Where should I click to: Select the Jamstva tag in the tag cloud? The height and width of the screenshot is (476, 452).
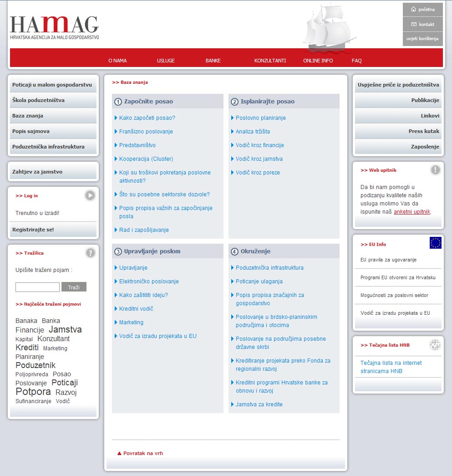pyautogui.click(x=65, y=329)
